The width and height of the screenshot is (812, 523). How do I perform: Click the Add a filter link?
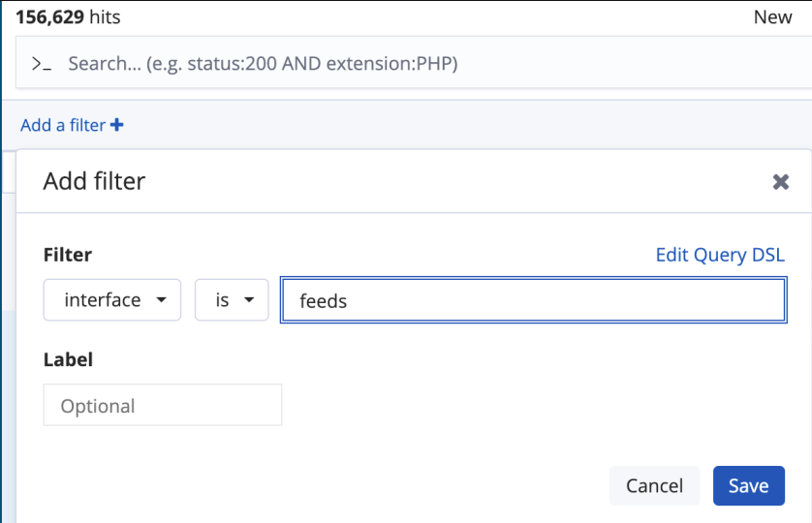click(63, 125)
